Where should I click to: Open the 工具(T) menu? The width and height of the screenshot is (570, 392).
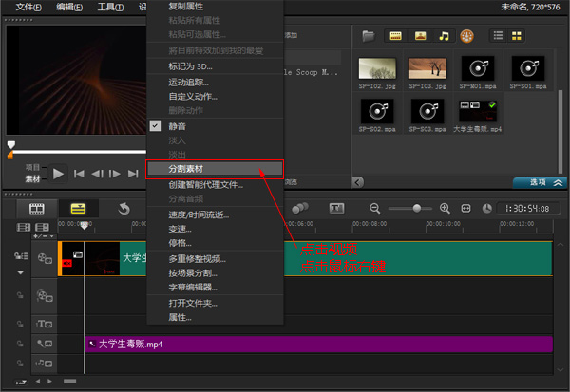coord(110,7)
